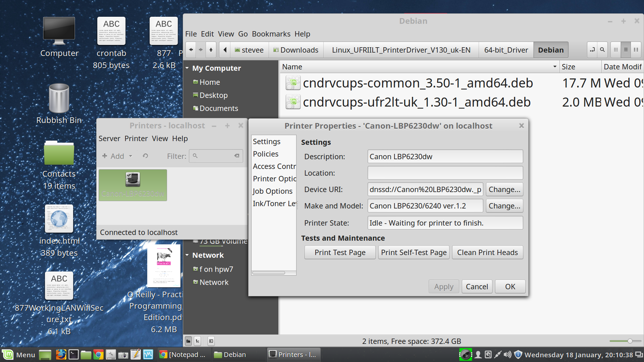
Task: Switch to icon view in file manager
Action: click(x=616, y=50)
